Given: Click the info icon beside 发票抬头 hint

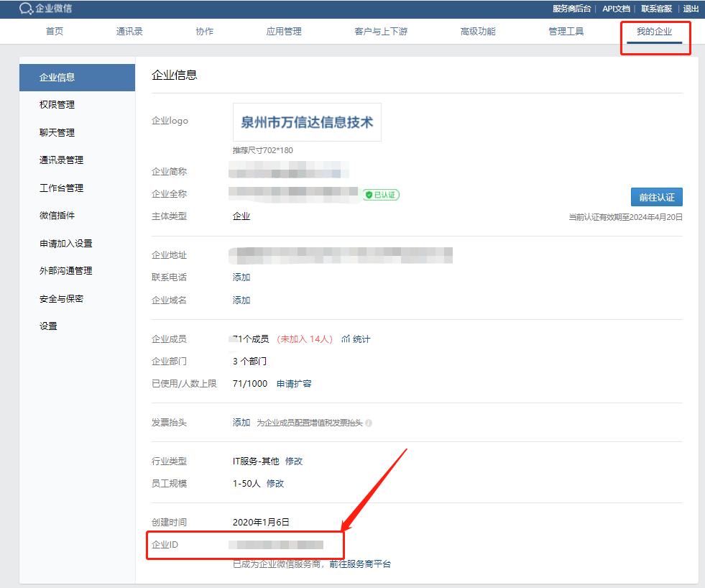Looking at the screenshot, I should 369,423.
